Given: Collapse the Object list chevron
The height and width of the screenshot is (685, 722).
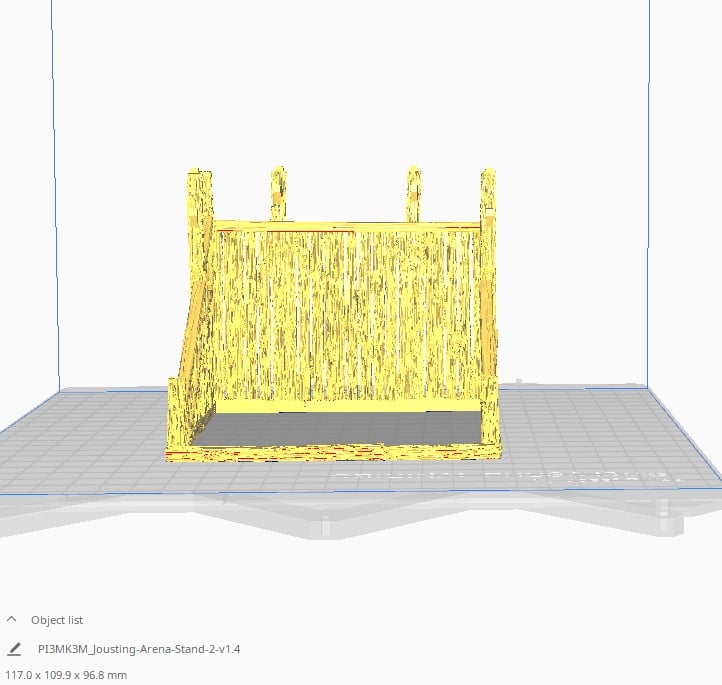Looking at the screenshot, I should (x=12, y=620).
